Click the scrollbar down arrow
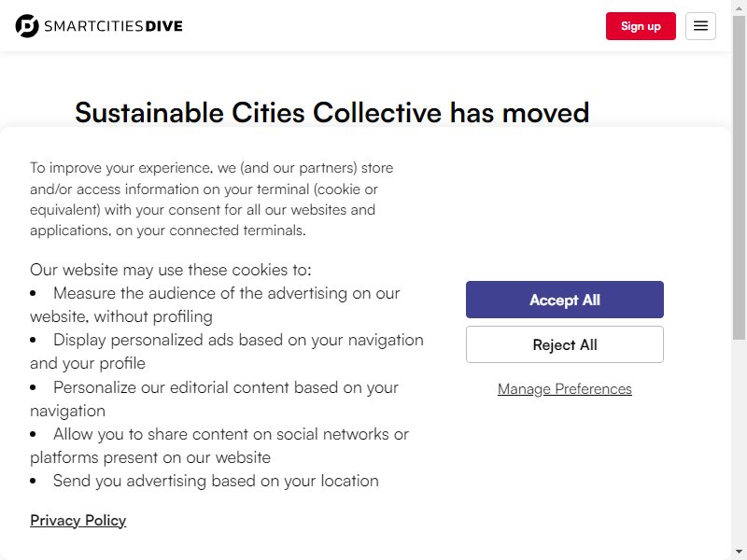The height and width of the screenshot is (560, 747). point(739,553)
